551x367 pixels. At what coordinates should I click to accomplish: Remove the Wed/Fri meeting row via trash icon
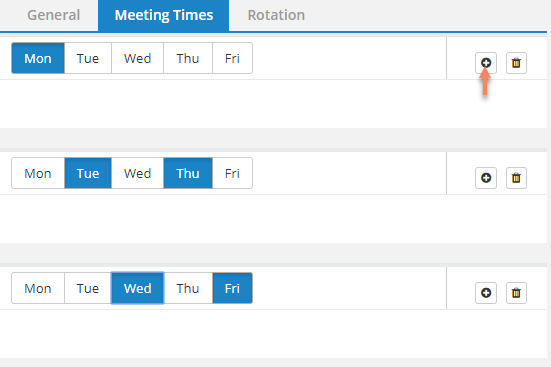click(x=516, y=293)
